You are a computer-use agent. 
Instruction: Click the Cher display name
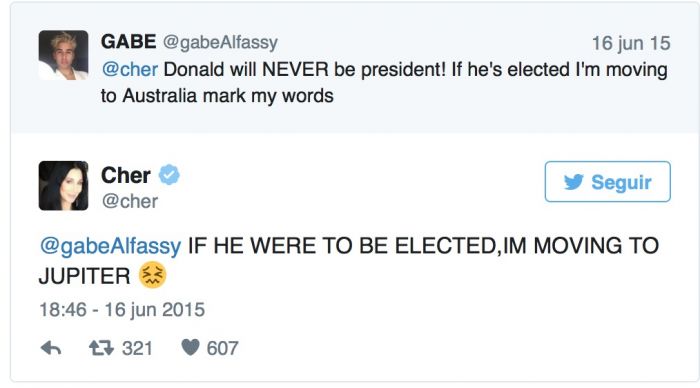click(x=126, y=175)
